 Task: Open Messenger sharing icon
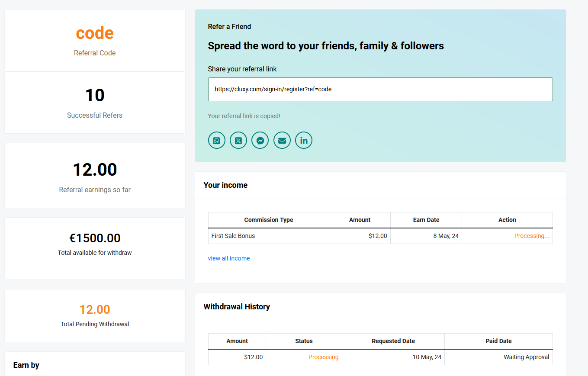coord(260,140)
